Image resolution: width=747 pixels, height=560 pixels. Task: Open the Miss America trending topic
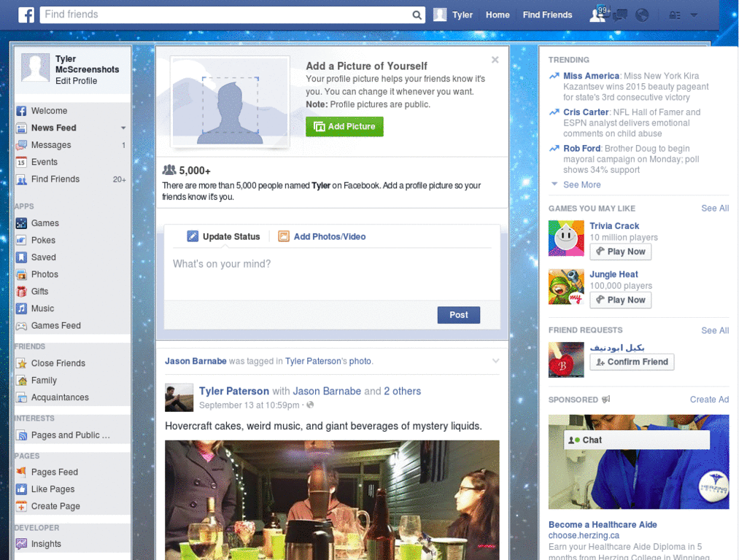coord(591,76)
